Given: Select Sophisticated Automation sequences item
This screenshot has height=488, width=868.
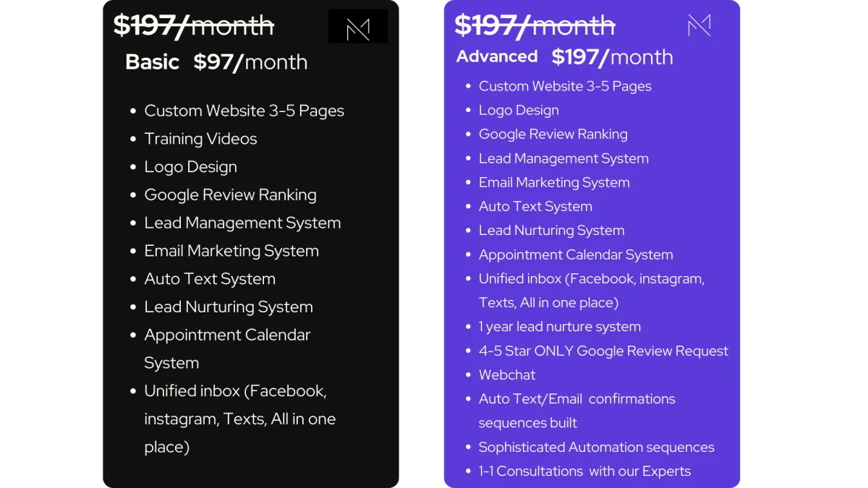Looking at the screenshot, I should coord(597,447).
